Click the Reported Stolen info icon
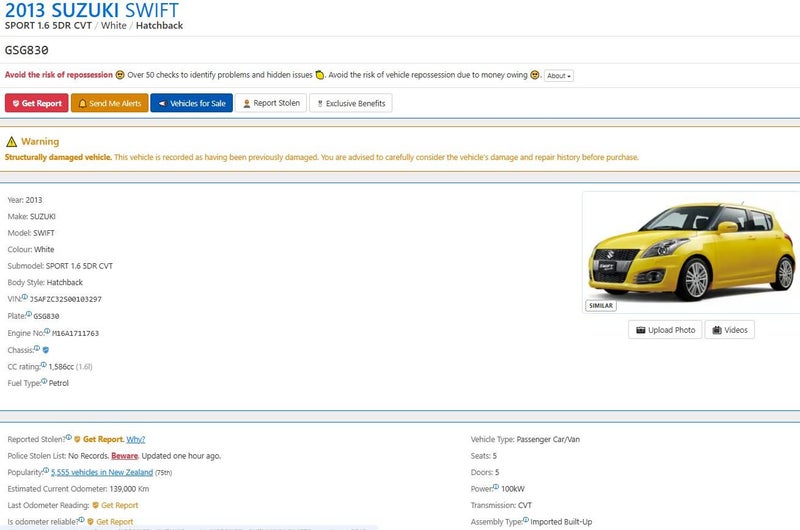This screenshot has height=530, width=800. (69, 438)
